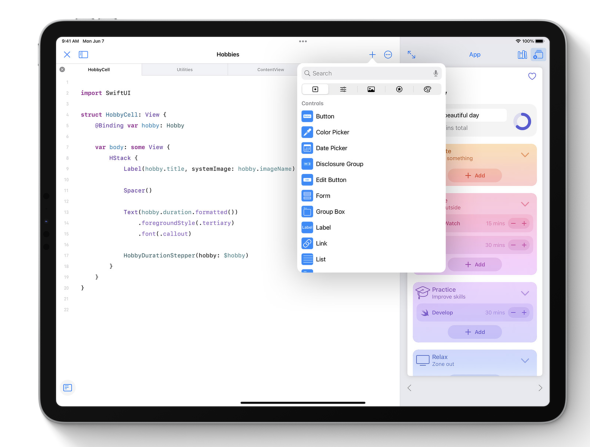Click the App title in the preview toolbar
The height and width of the screenshot is (447, 590).
tap(474, 55)
